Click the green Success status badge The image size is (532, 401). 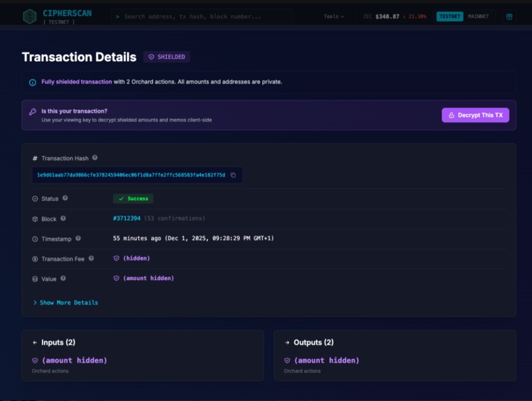click(133, 199)
